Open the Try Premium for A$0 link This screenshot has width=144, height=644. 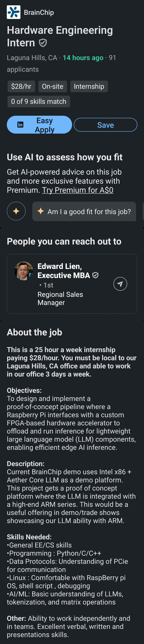[78, 190]
